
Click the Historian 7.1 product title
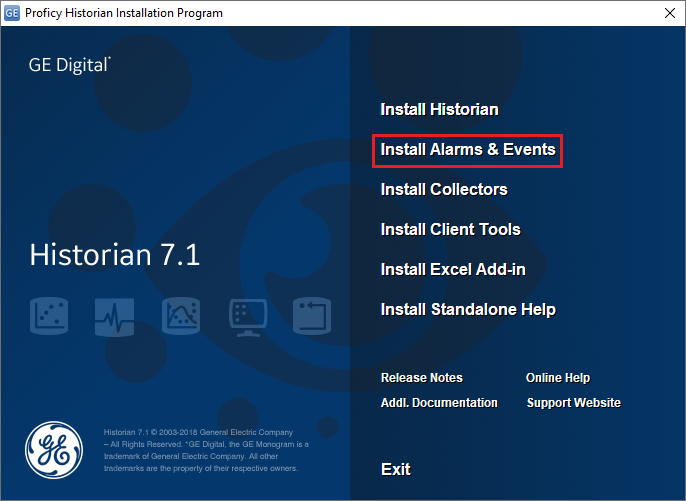click(115, 254)
